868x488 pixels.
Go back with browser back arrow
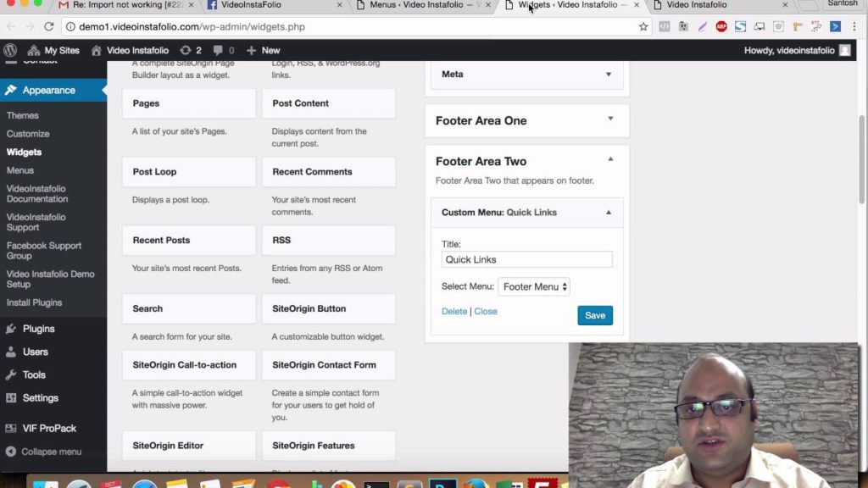[11, 26]
